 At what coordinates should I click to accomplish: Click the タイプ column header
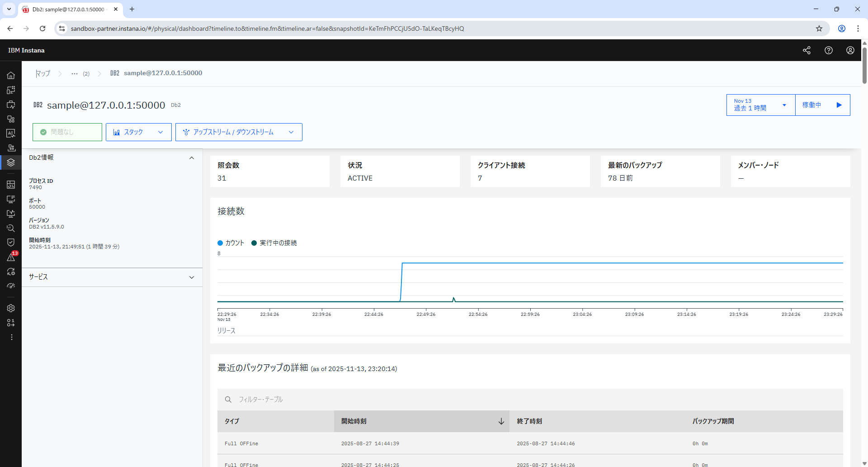tap(276, 421)
